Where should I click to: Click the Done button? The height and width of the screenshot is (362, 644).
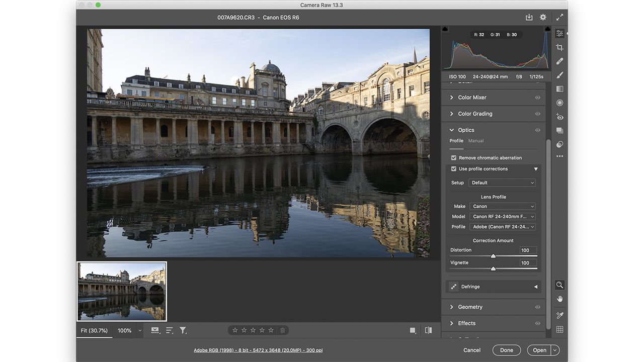[x=507, y=350]
